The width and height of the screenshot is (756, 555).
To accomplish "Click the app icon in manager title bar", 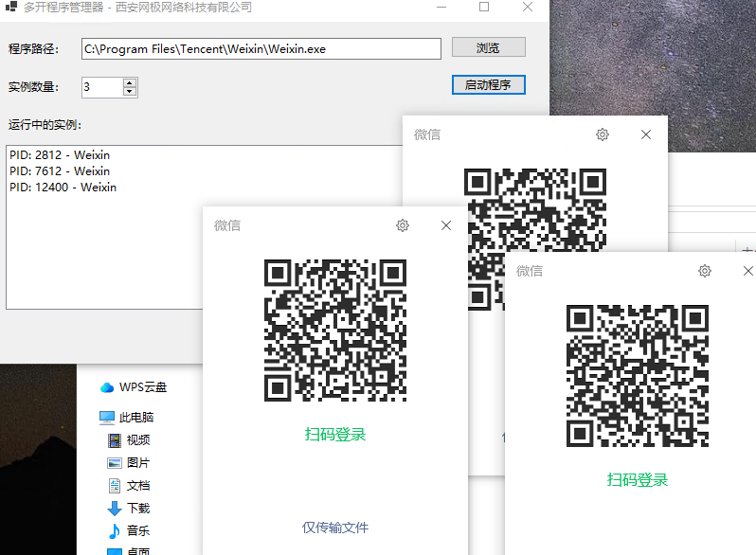I will click(x=10, y=7).
